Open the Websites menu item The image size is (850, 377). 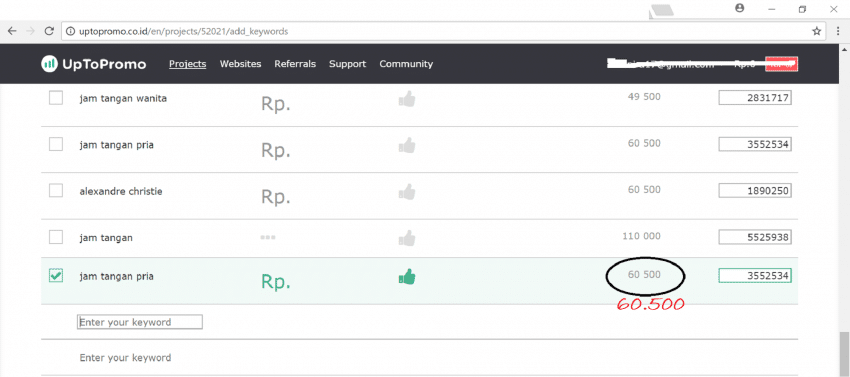coord(240,64)
